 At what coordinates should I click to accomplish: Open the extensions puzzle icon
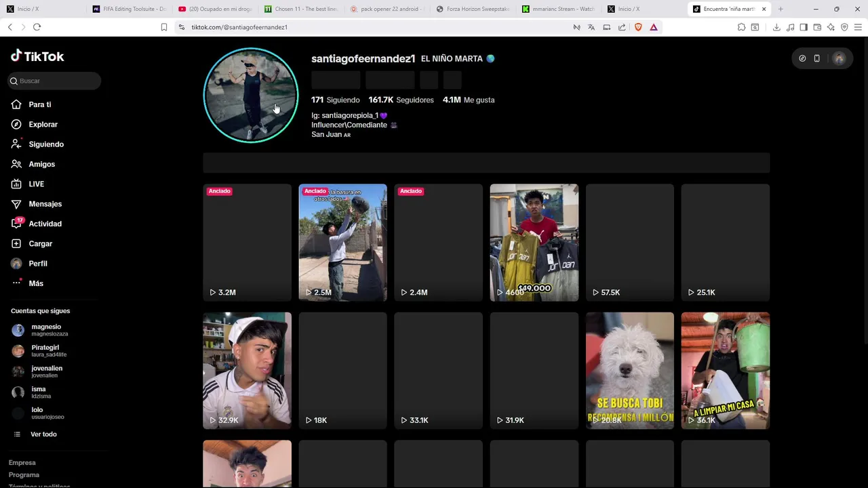tap(741, 27)
